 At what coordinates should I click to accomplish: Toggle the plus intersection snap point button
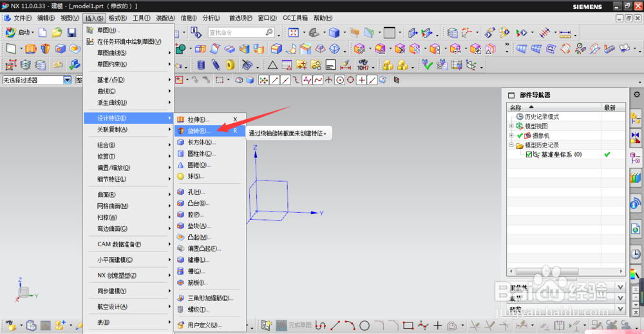click(361, 80)
